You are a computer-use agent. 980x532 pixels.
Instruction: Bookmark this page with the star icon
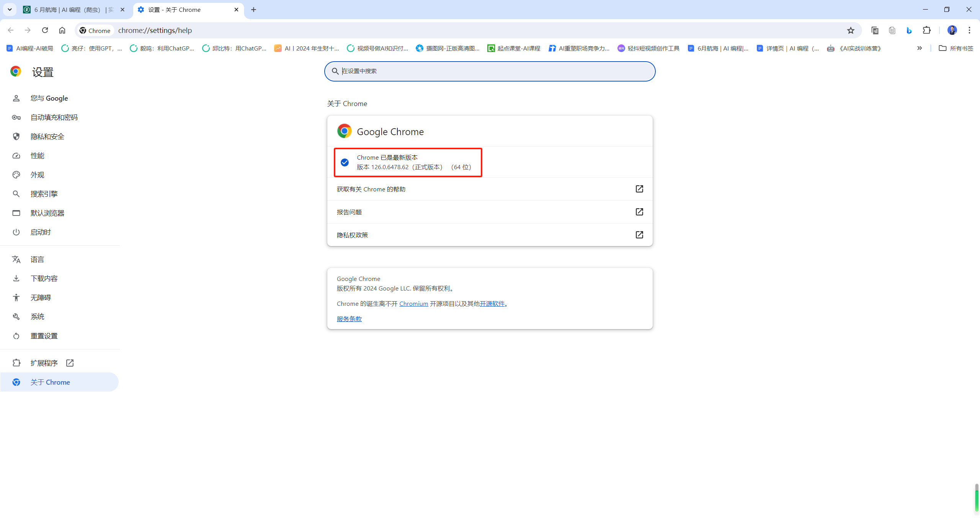click(x=851, y=30)
